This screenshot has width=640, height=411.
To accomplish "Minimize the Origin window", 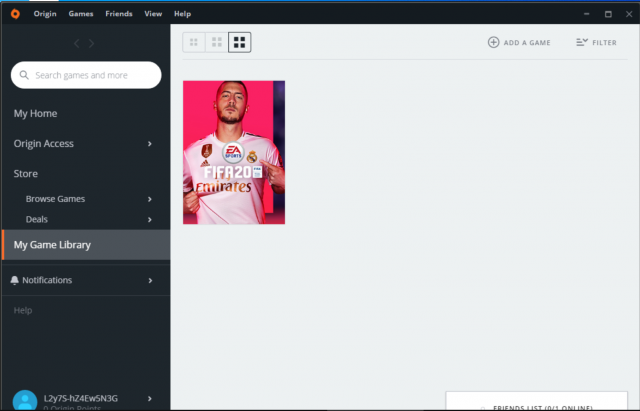I will [587, 14].
